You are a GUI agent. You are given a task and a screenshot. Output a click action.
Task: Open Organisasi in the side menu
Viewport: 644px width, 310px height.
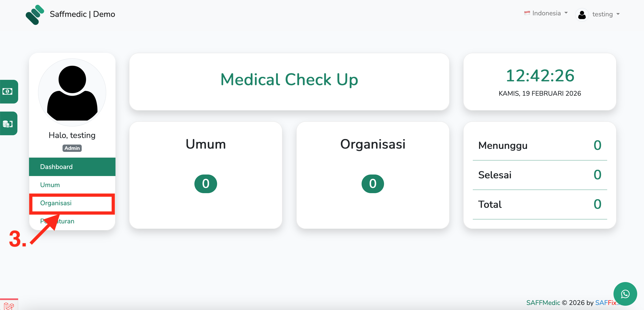(x=56, y=203)
